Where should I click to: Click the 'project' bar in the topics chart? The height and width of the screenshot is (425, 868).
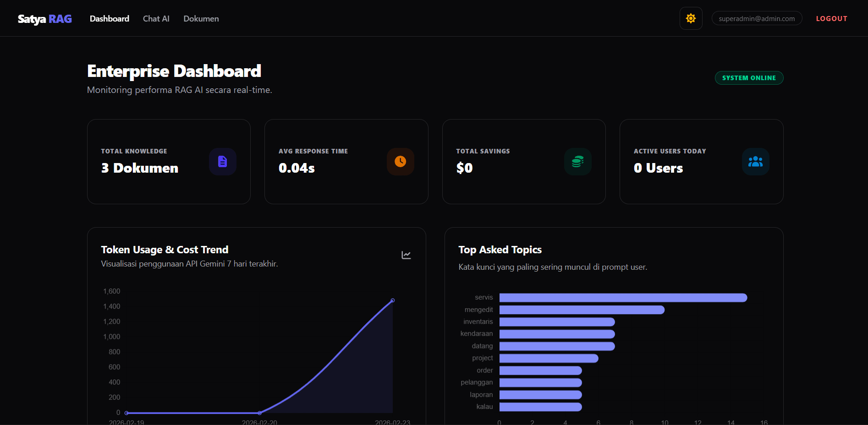[549, 358]
